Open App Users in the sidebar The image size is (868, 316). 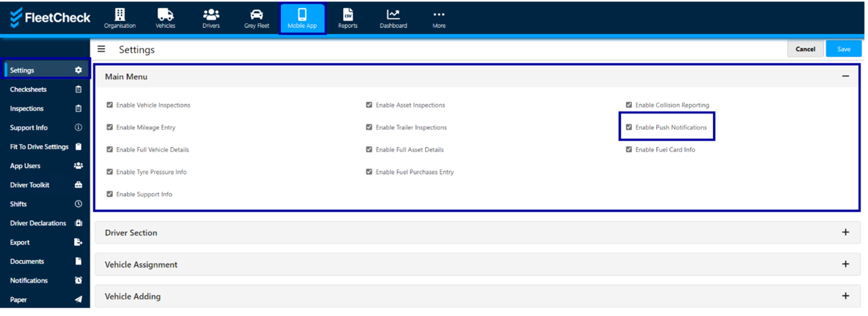(x=25, y=166)
